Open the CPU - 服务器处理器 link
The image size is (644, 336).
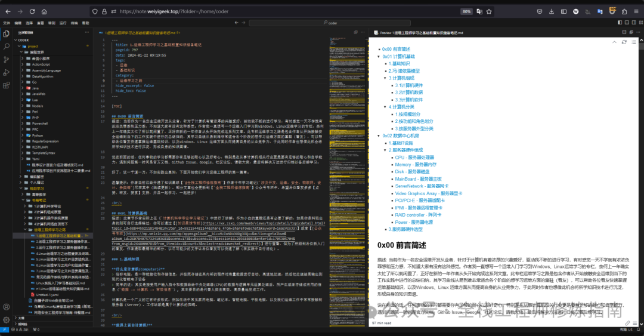pyautogui.click(x=414, y=157)
